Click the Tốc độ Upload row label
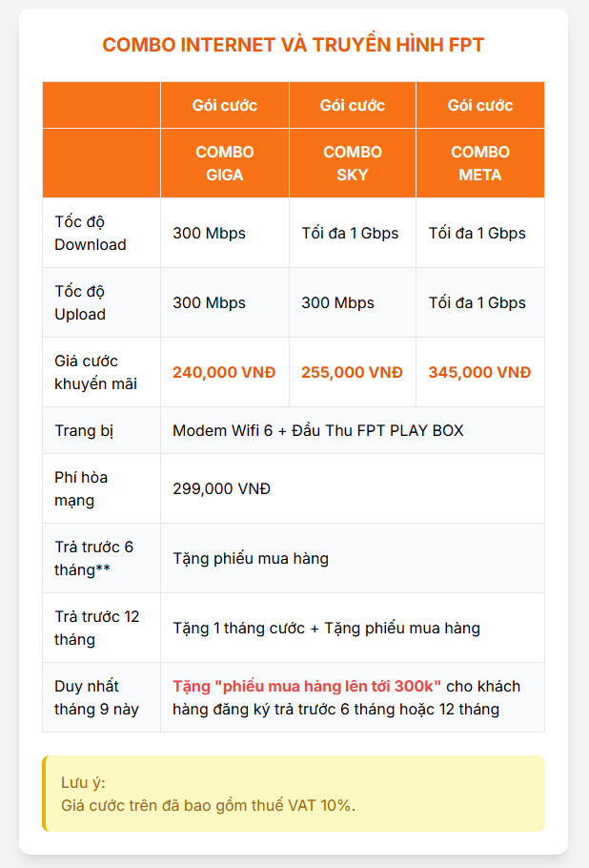This screenshot has height=868, width=589. 80,302
